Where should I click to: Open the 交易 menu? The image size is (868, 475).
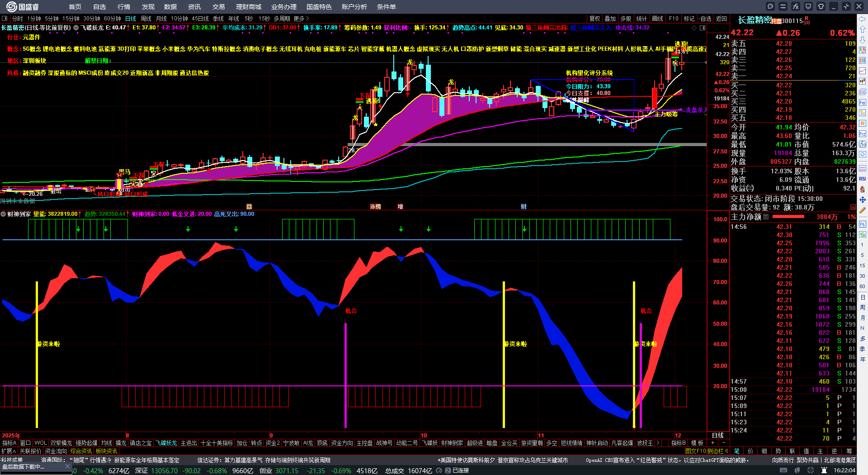[x=219, y=7]
